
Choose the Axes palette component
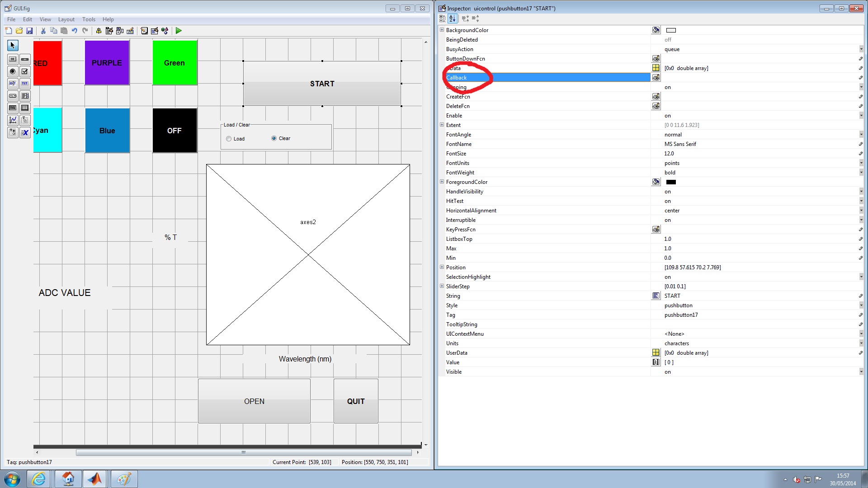(x=13, y=120)
